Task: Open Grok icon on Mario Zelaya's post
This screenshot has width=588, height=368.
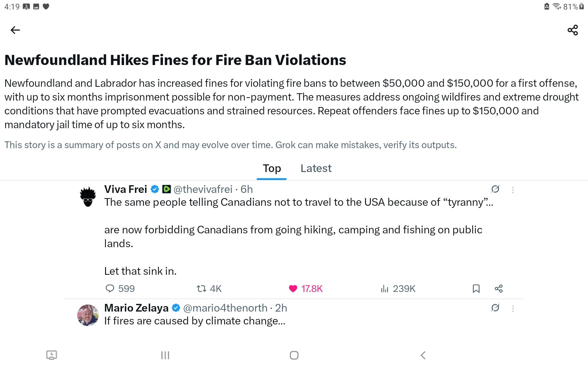Action: 495,308
